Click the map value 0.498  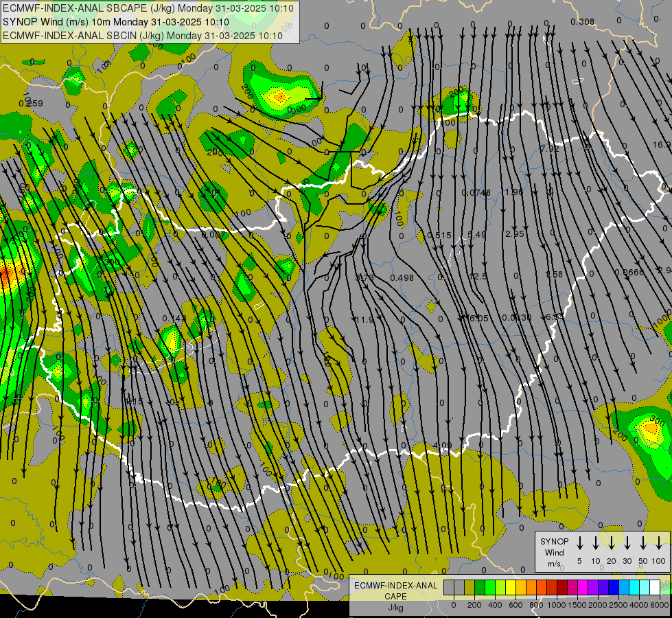pyautogui.click(x=402, y=278)
